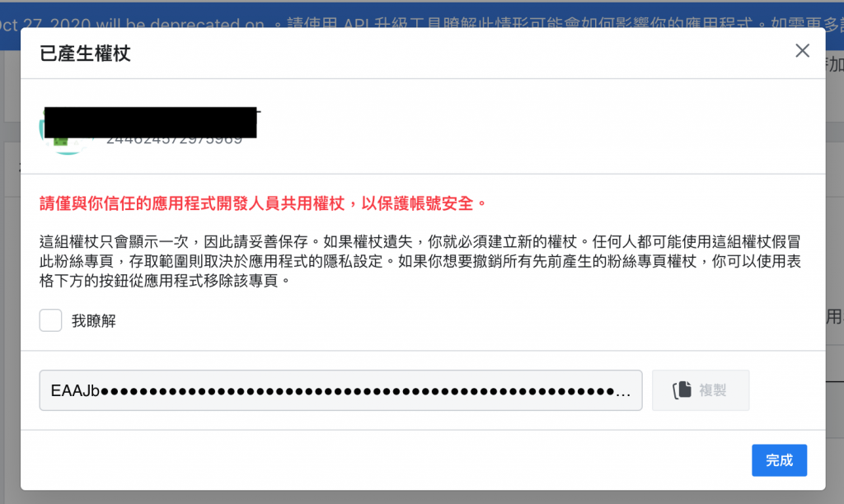Click the token explanation paragraph
The width and height of the screenshot is (844, 504).
point(420,261)
